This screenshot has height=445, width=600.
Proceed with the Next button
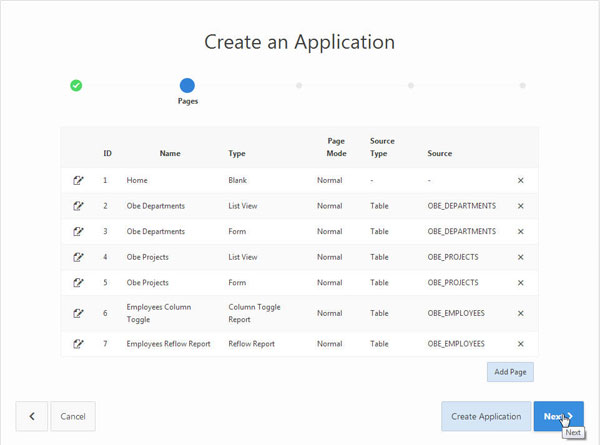(558, 416)
